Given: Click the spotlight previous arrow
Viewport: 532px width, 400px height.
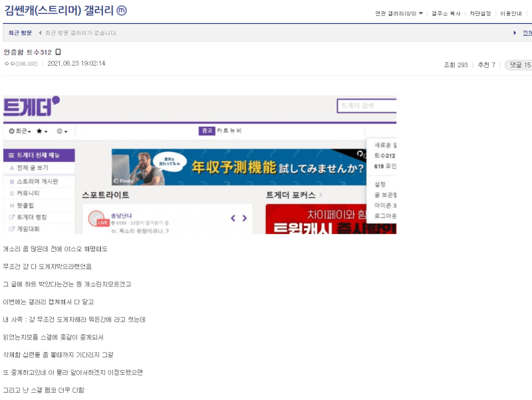Looking at the screenshot, I should tap(233, 219).
